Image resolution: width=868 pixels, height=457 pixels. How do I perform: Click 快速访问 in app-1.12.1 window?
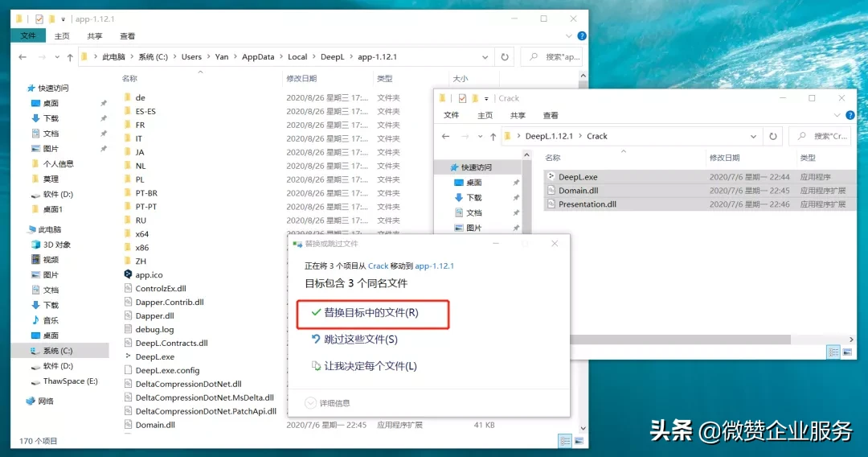coord(53,88)
